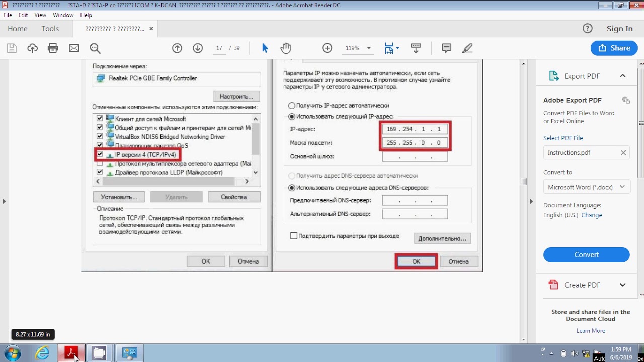Viewport: 644px width, 362px height.
Task: Switch to the Tools tab
Action: point(50,29)
